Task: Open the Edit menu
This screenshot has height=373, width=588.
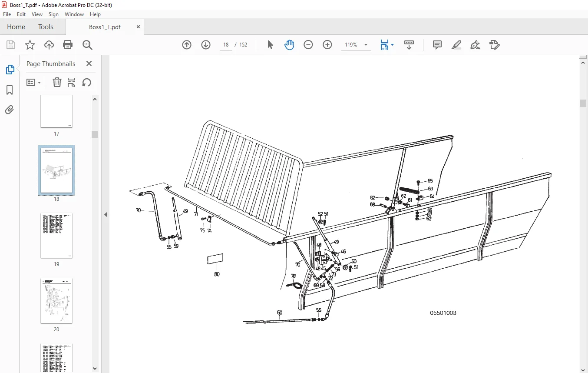Action: pyautogui.click(x=21, y=14)
